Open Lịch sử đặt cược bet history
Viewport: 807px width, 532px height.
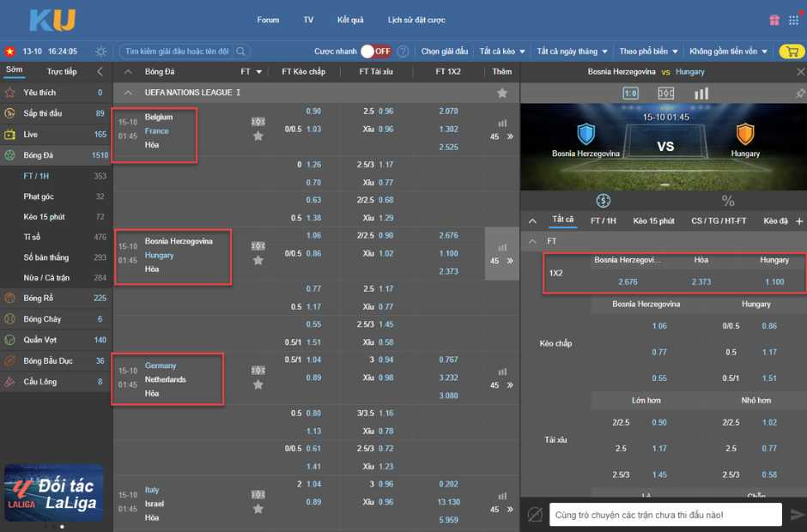[416, 20]
